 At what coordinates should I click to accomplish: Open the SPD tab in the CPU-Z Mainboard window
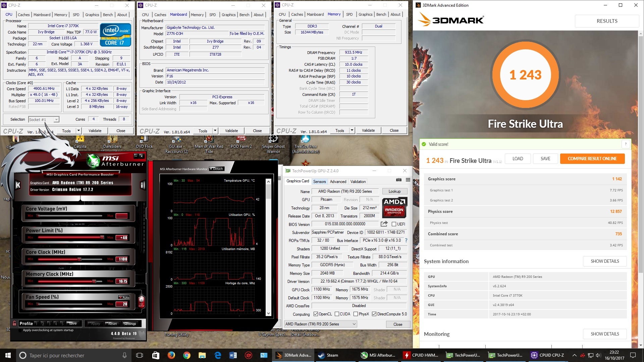point(213,15)
